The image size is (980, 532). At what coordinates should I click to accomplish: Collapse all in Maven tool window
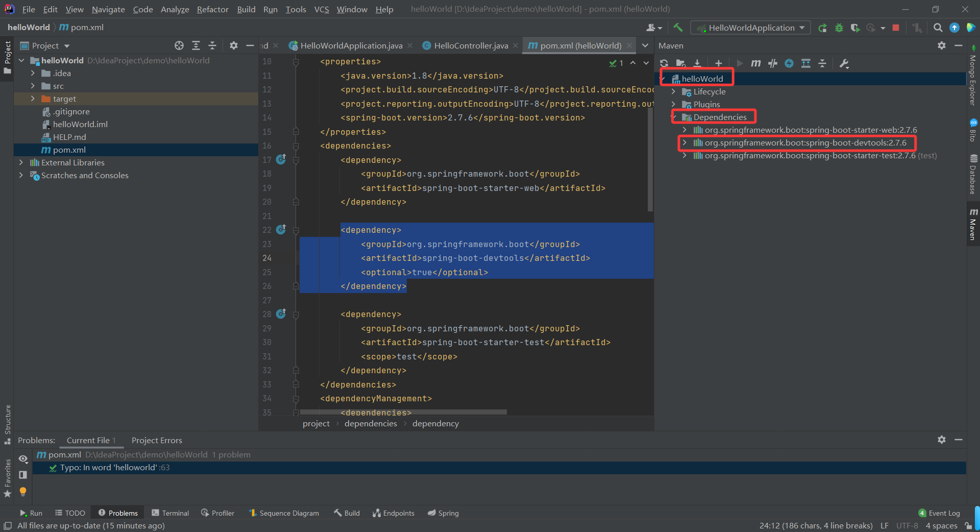(x=822, y=63)
